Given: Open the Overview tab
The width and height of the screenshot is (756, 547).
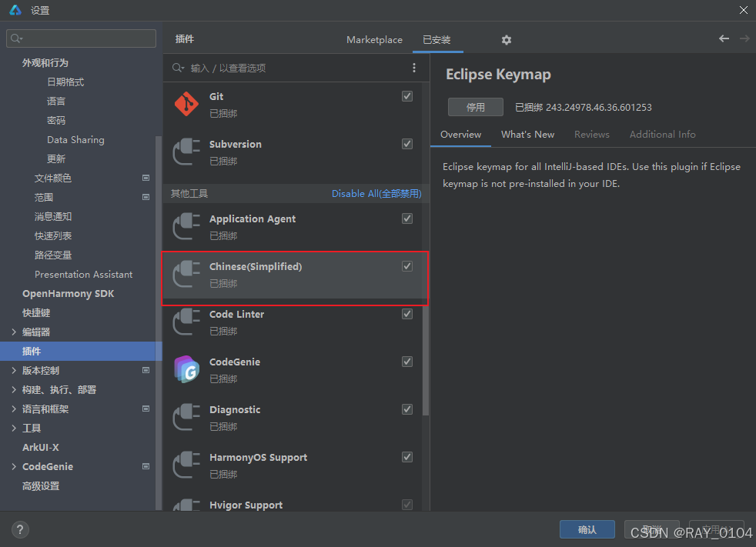Looking at the screenshot, I should click(x=461, y=135).
